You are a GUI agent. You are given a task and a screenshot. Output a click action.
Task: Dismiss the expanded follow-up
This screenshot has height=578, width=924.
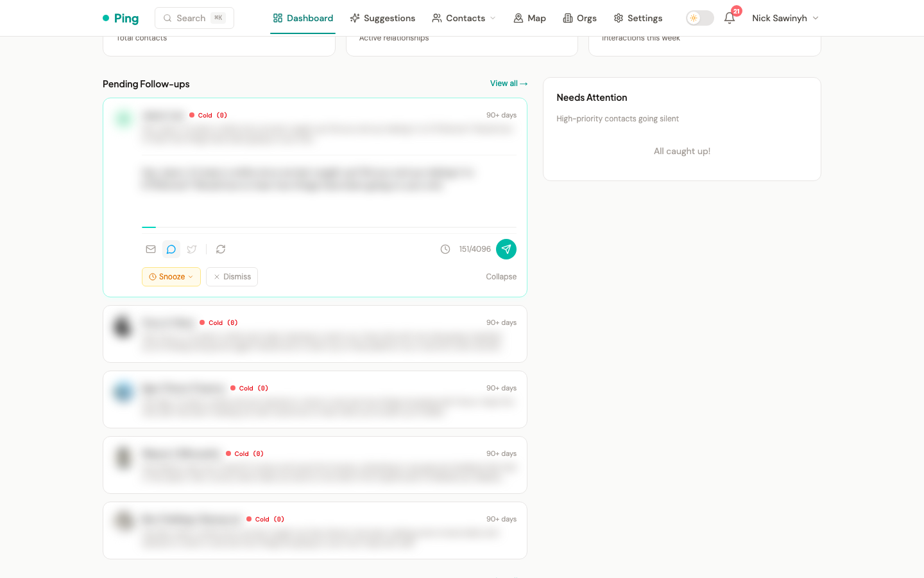tap(232, 277)
